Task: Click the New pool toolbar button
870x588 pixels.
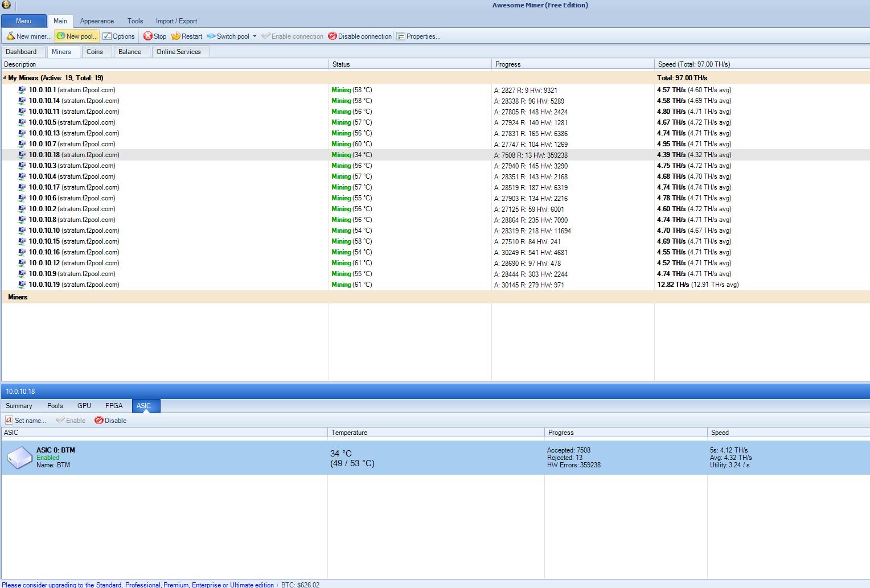Action: pyautogui.click(x=77, y=36)
